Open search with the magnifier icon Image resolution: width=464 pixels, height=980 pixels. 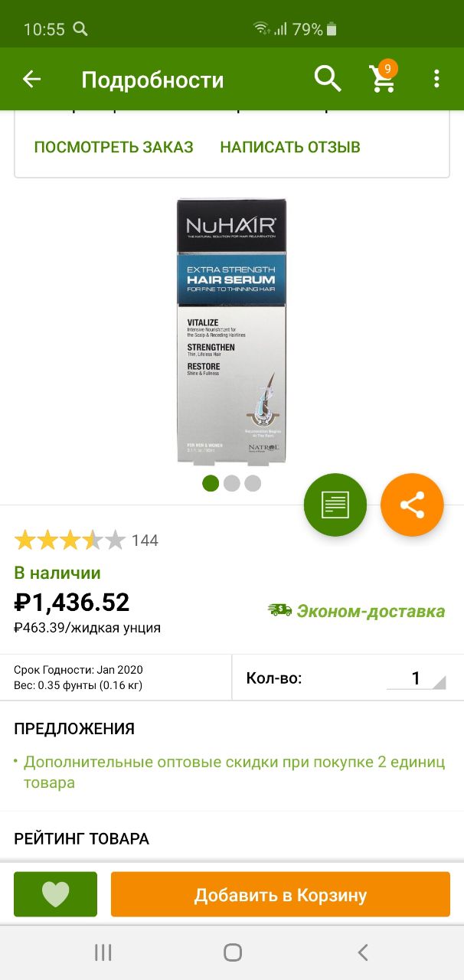[328, 79]
